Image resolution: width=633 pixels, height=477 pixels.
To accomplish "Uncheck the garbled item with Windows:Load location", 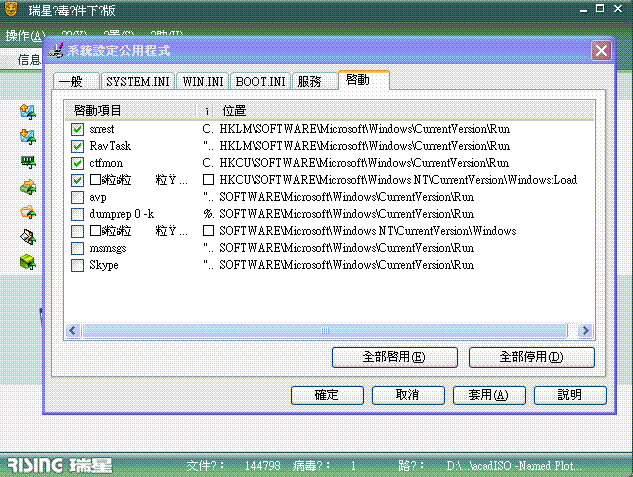I will [77, 180].
